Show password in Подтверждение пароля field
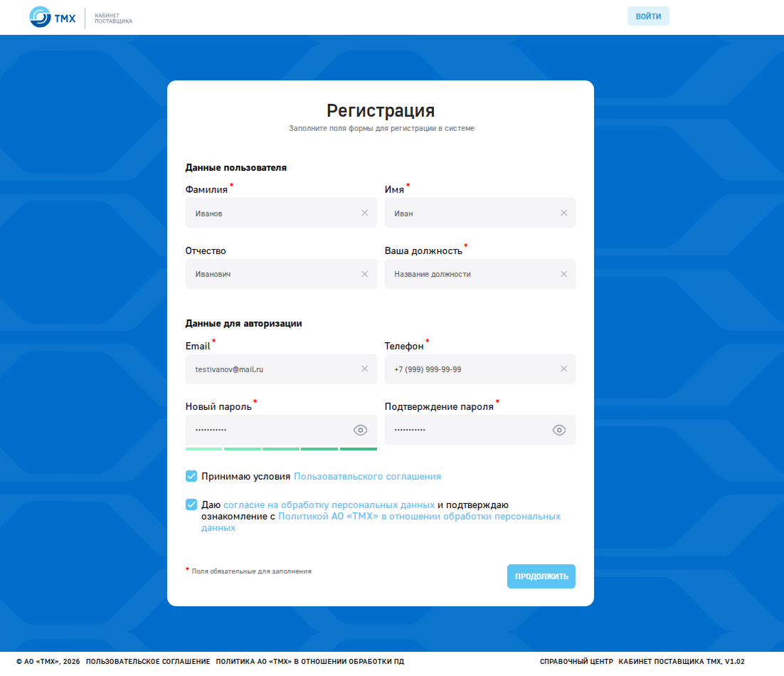The image size is (784, 676). [x=559, y=430]
